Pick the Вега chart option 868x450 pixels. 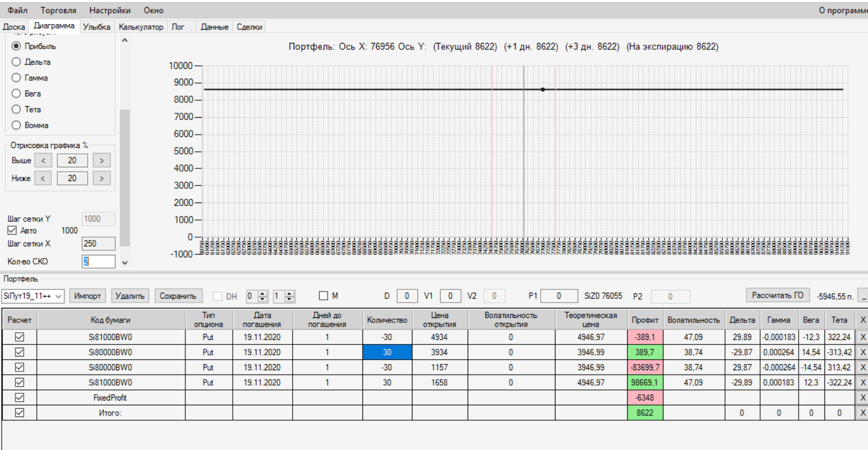point(26,94)
